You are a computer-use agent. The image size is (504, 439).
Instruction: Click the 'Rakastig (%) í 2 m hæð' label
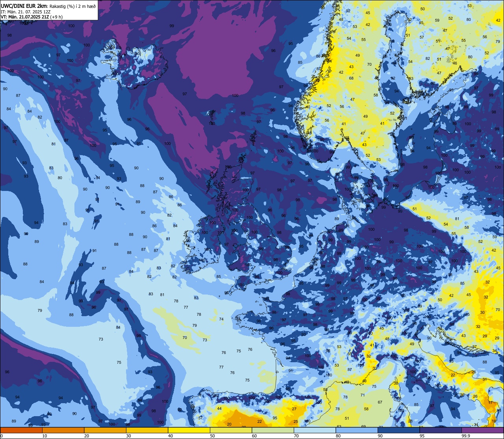pyautogui.click(x=72, y=6)
